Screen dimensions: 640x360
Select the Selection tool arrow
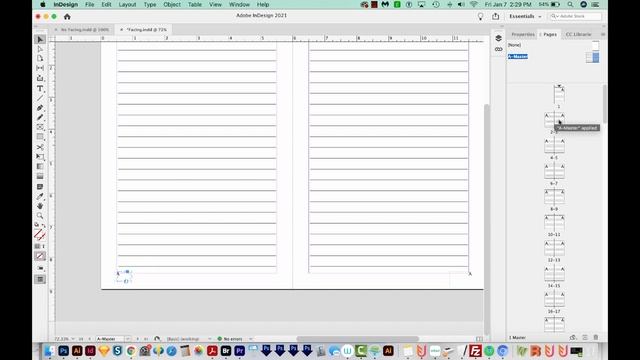(40, 40)
